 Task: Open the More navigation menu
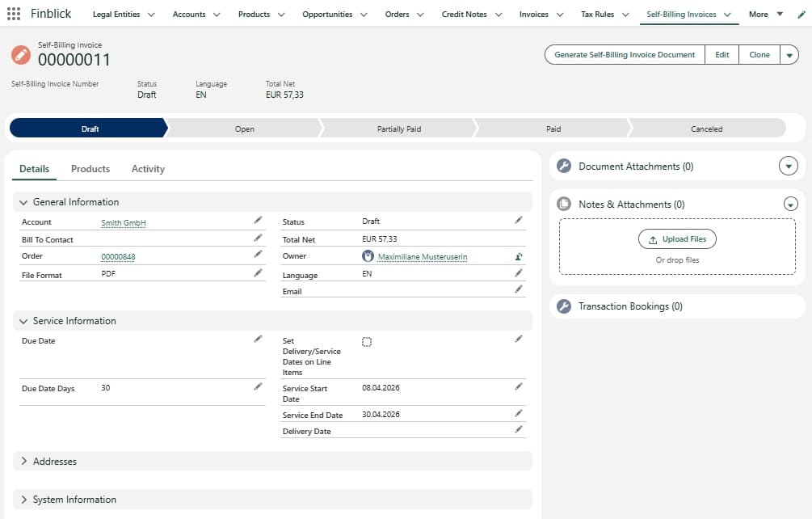click(x=765, y=14)
